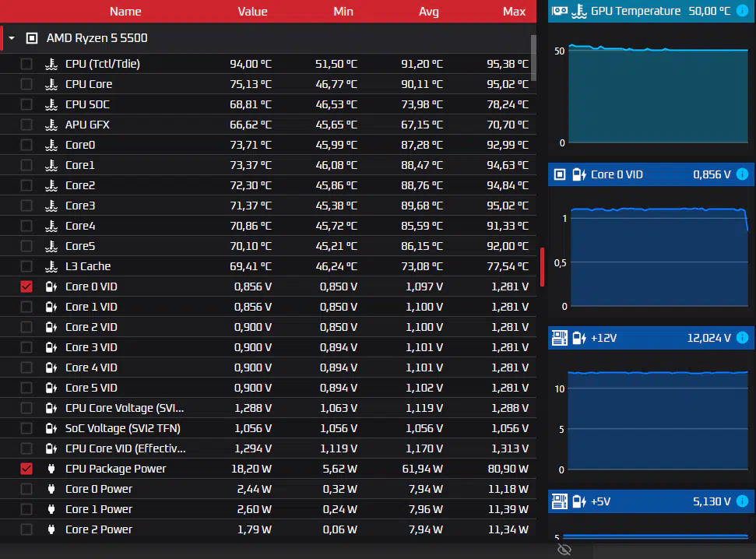756x559 pixels.
Task: Click the hidden-eye icon at the bottom
Action: pos(564,550)
